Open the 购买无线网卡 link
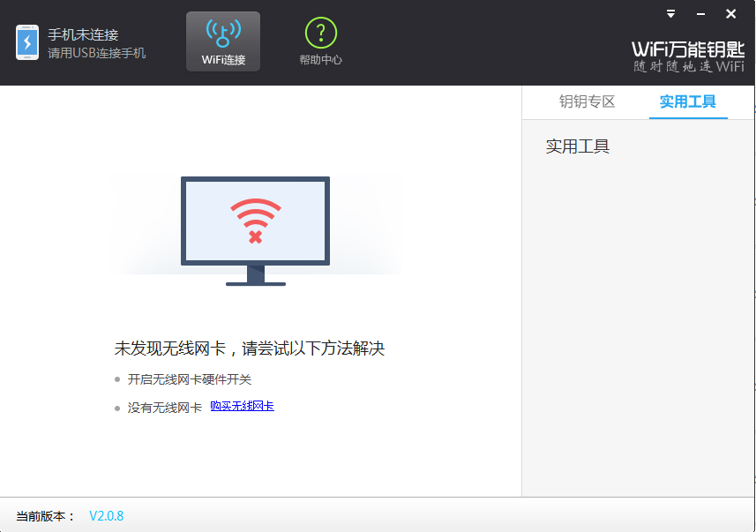Screen dimensions: 756x532 pyautogui.click(x=243, y=407)
